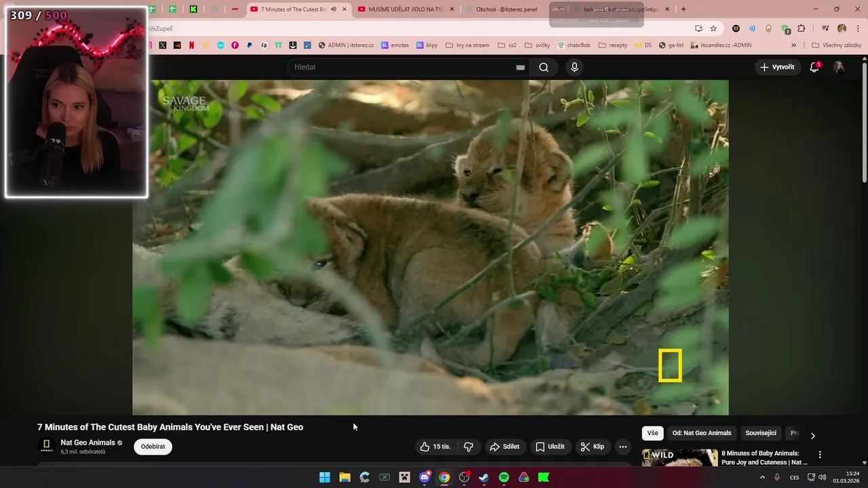Open '8 Minutes of Baby Animals' thumbnail
Viewport: 868px width, 488px height.
[679, 457]
